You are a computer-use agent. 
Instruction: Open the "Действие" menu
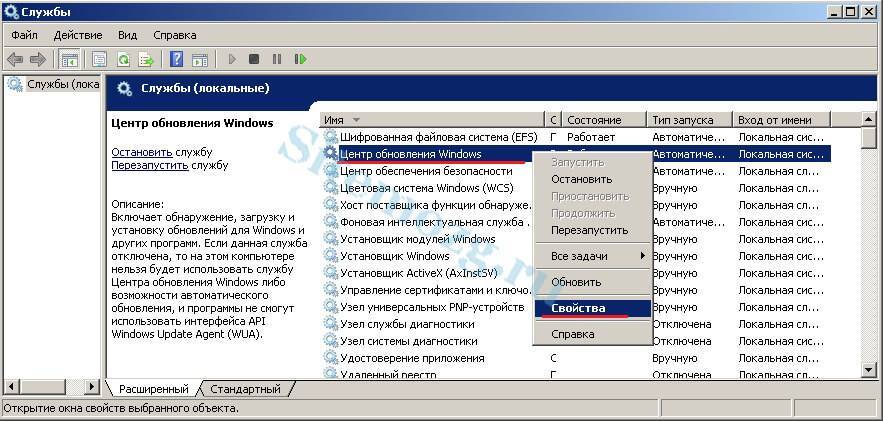click(x=78, y=35)
